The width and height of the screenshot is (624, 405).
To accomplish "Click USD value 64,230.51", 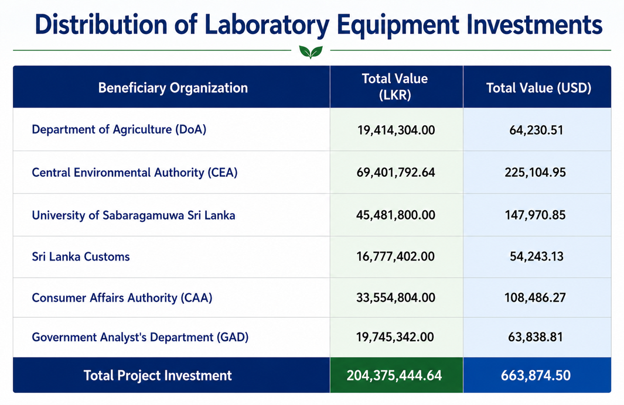I will (536, 130).
